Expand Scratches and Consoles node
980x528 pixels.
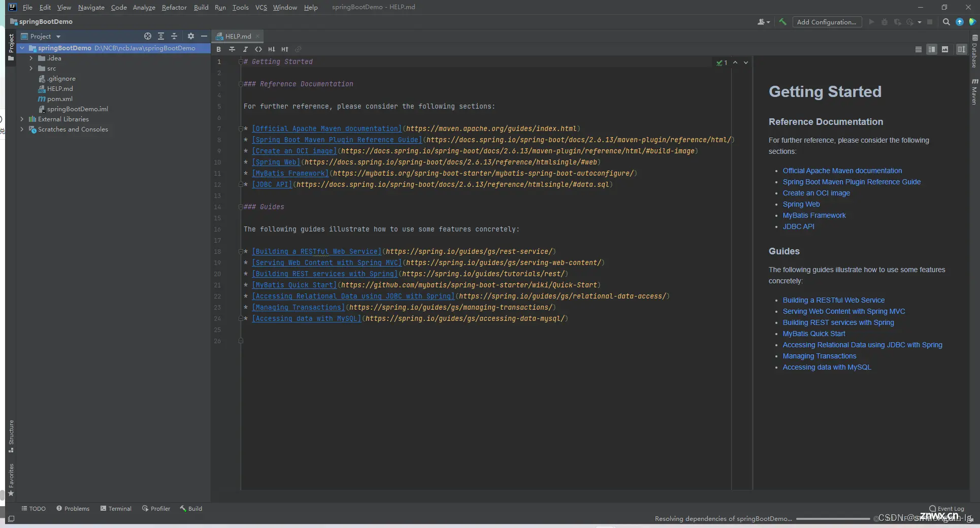22,129
